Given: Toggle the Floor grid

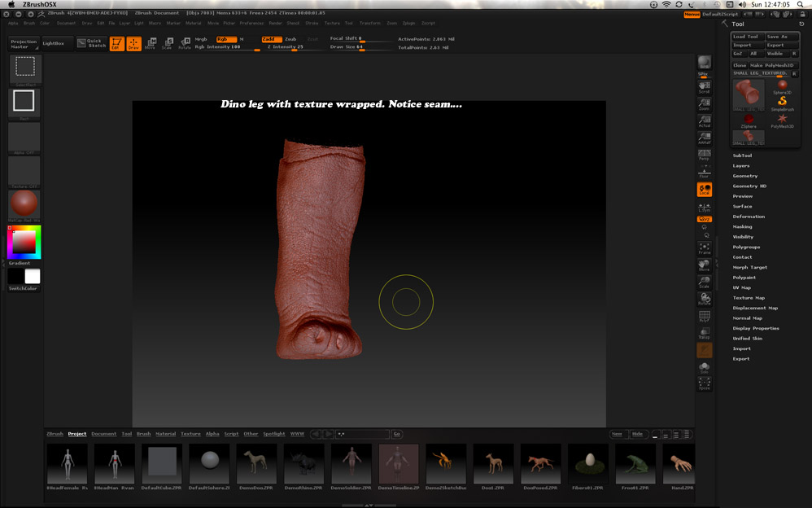Looking at the screenshot, I should 705,172.
